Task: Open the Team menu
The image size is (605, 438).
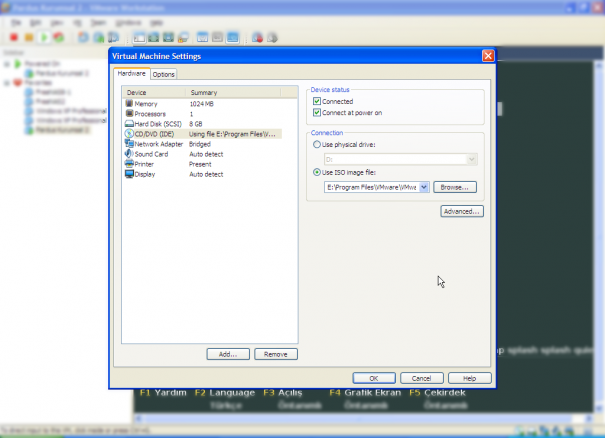Action: 98,23
